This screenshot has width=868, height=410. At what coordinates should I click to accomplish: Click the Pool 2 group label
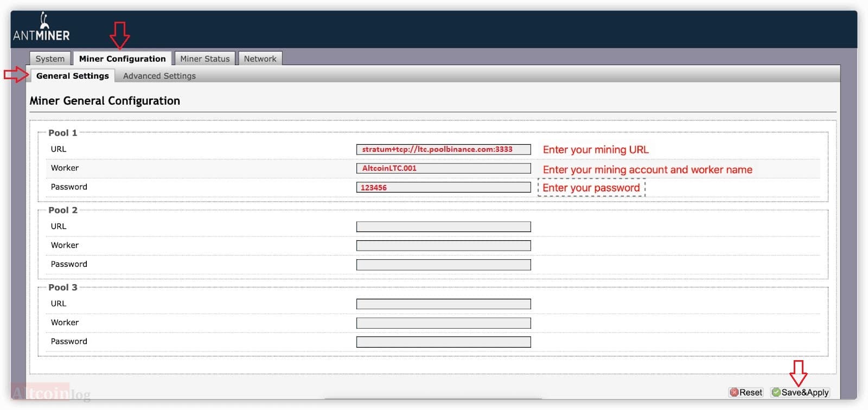pyautogui.click(x=63, y=210)
